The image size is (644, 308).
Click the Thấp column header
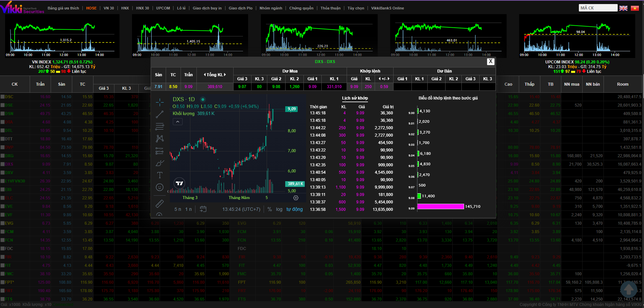click(529, 84)
